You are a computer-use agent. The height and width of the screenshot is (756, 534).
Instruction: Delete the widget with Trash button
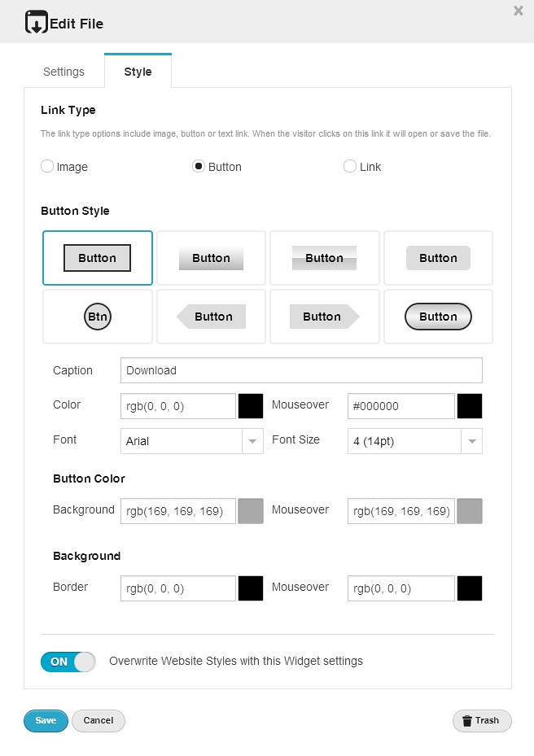point(482,720)
